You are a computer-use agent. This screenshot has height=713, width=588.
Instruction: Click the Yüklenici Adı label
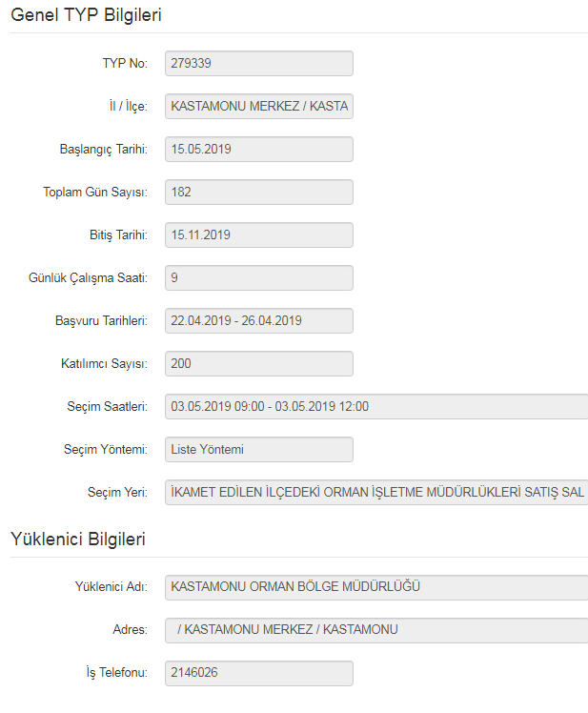tap(110, 587)
